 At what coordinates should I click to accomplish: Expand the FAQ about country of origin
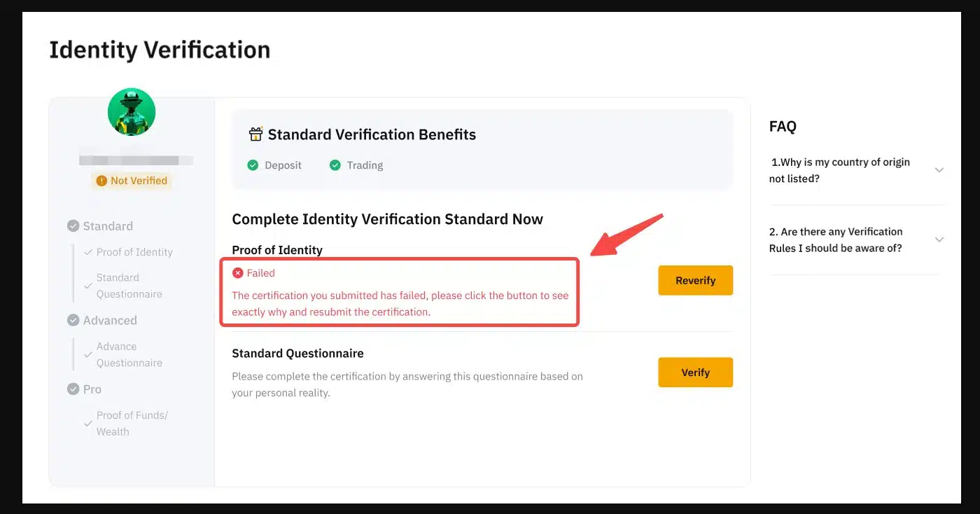click(x=939, y=169)
